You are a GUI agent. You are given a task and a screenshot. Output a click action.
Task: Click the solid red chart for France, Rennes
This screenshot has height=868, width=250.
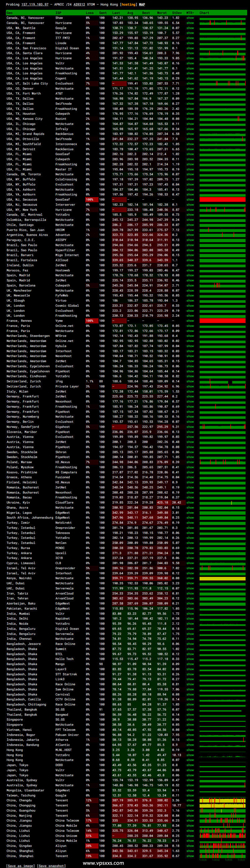click(x=222, y=321)
